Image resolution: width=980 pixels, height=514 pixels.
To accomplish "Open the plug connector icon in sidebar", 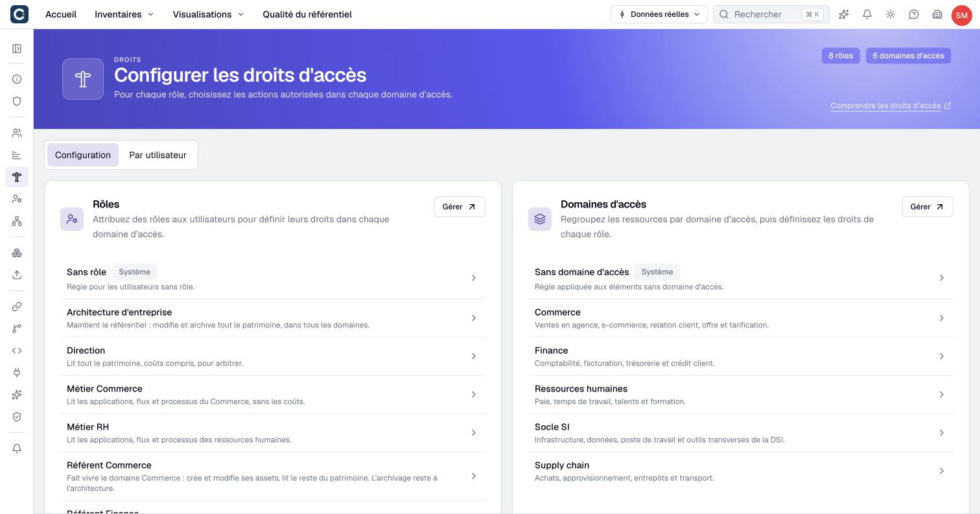I will pos(17,373).
